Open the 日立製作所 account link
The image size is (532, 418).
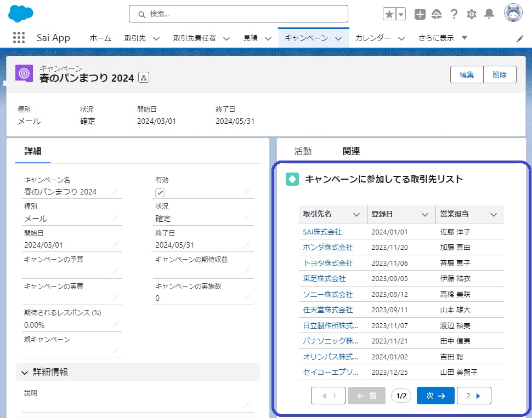pyautogui.click(x=331, y=325)
